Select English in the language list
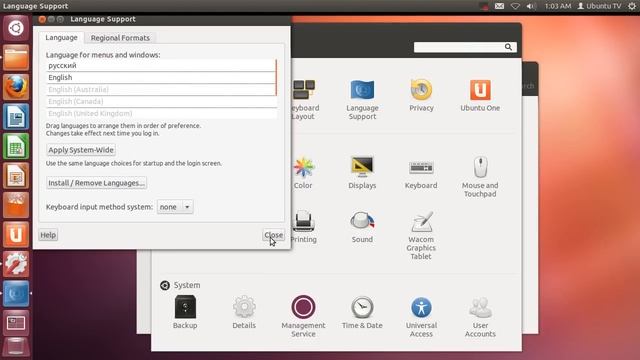 [161, 78]
